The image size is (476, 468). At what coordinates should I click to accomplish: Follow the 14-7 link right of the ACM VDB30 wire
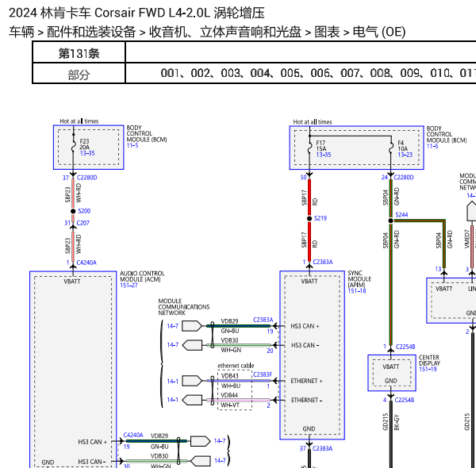(x=220, y=461)
